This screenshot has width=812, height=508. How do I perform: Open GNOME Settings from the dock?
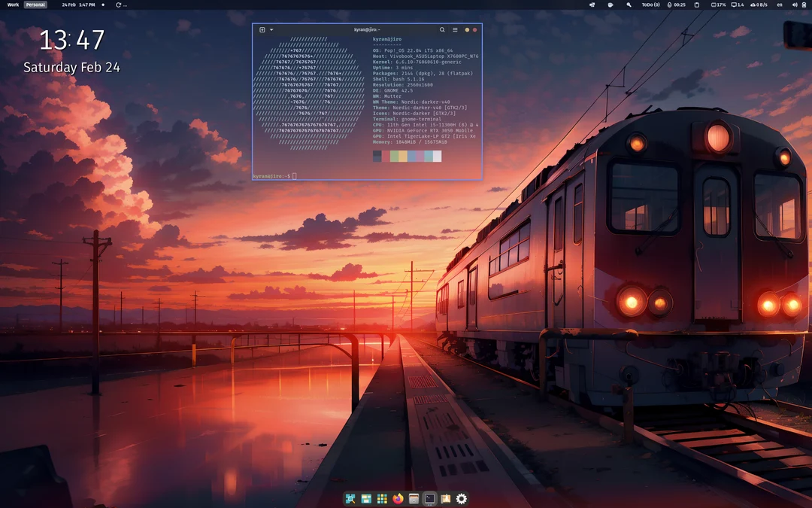click(x=461, y=499)
